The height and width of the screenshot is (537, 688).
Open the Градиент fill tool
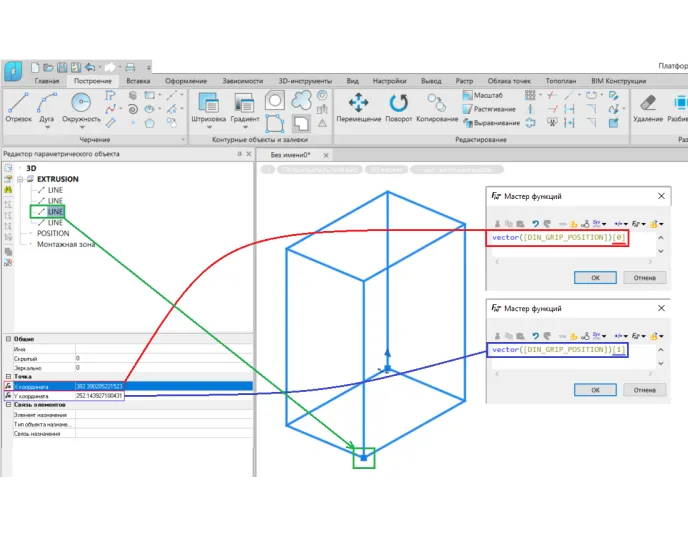click(x=244, y=105)
